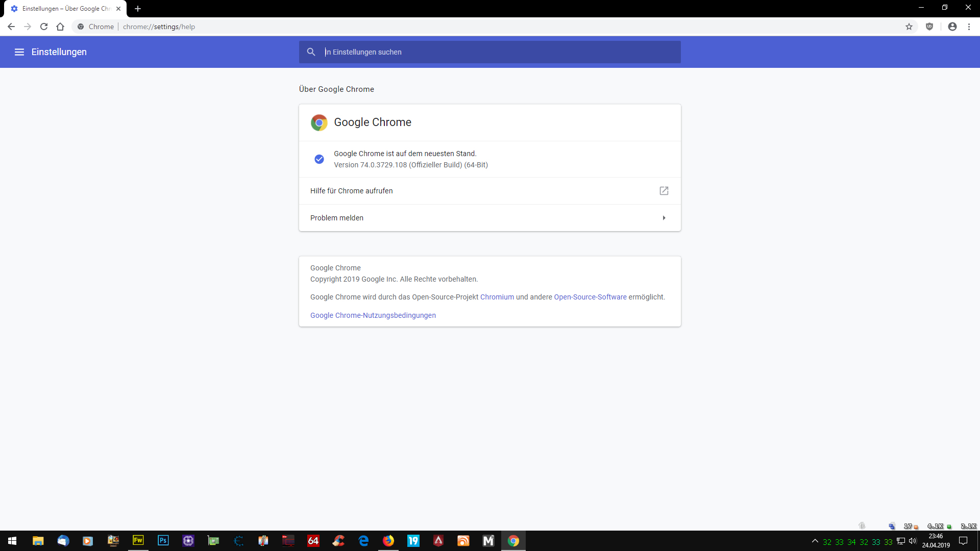Click the shield extension icon
Viewport: 980px width, 551px height.
point(929,27)
